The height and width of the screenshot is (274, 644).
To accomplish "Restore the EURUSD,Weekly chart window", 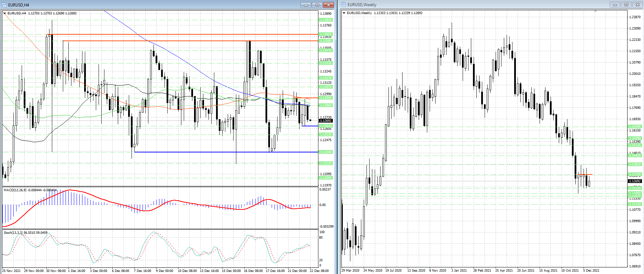I will click(626, 5).
